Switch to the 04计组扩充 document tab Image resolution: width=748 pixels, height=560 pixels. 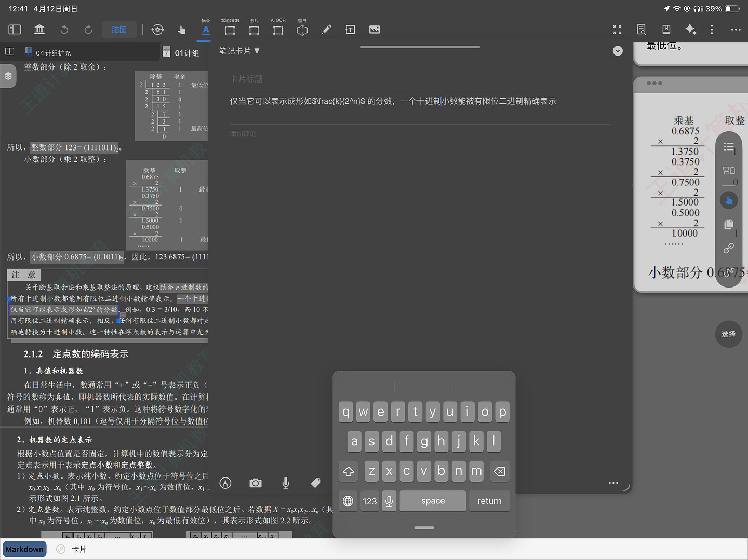pyautogui.click(x=53, y=53)
